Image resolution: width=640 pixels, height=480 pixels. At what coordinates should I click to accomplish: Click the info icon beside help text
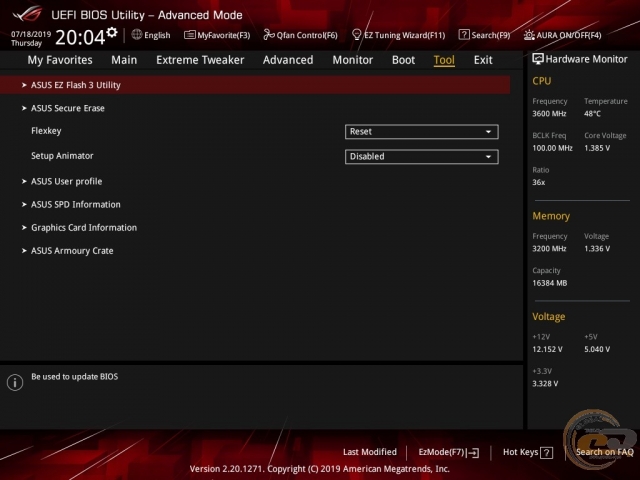coord(15,382)
